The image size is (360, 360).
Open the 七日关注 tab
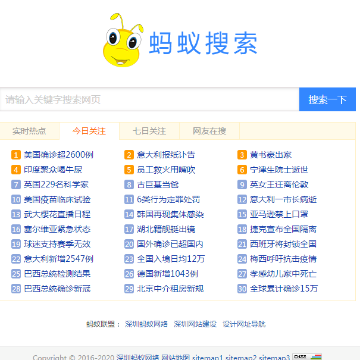[149, 131]
